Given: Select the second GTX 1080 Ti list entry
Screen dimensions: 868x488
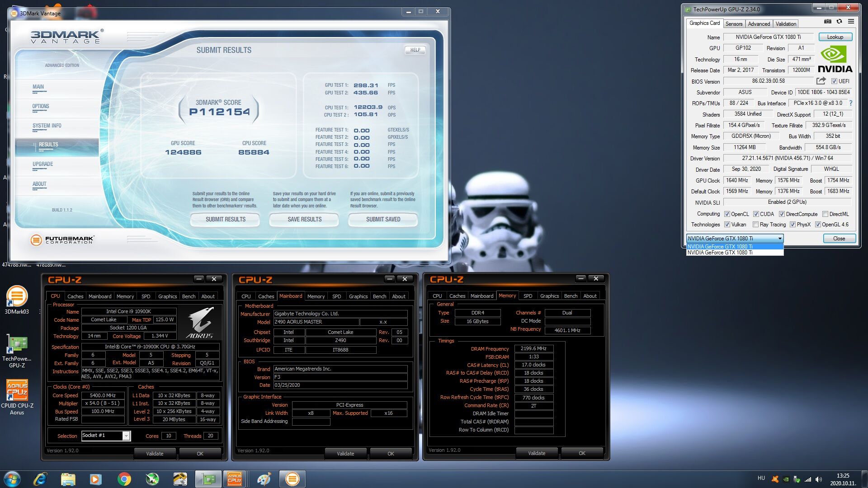Looking at the screenshot, I should pos(735,253).
